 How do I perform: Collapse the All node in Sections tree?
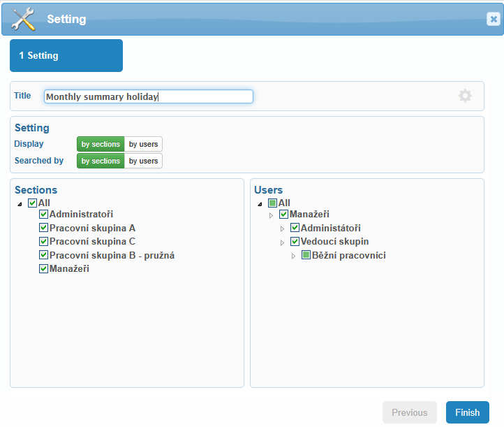pos(20,204)
